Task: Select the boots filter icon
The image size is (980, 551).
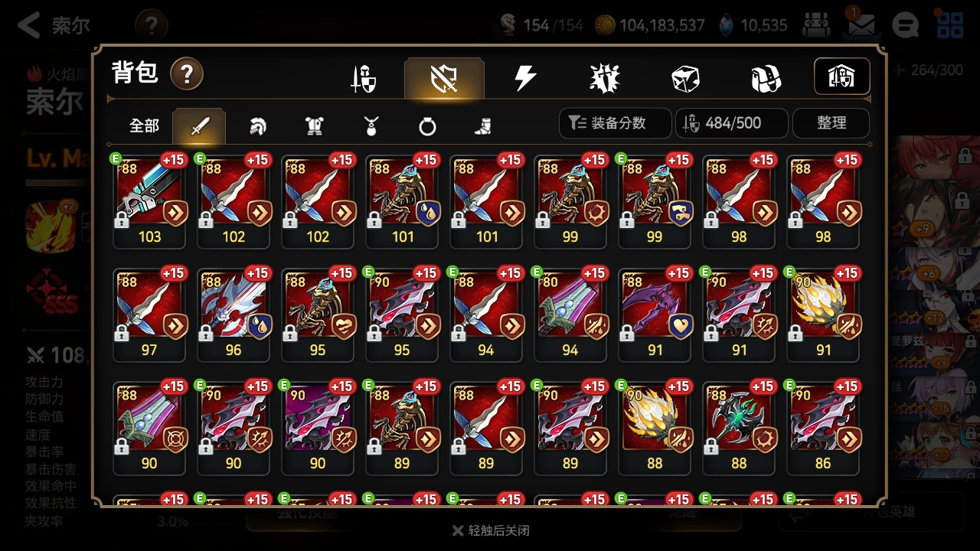Action: (x=483, y=126)
